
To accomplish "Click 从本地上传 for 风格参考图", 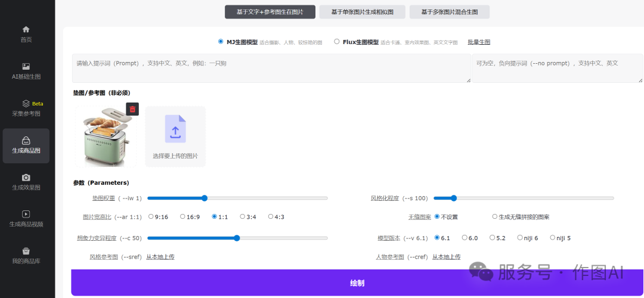I will [160, 257].
